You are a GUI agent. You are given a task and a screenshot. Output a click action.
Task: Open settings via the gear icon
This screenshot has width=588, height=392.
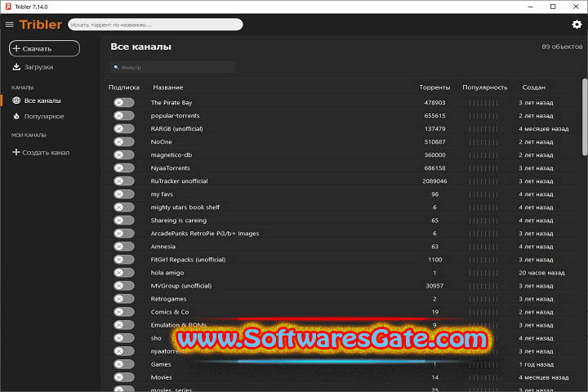577,24
